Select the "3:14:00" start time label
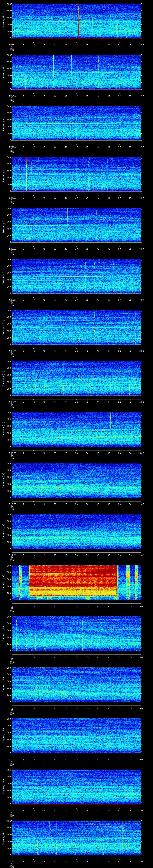Screen dimensions: 153x868 12,708
